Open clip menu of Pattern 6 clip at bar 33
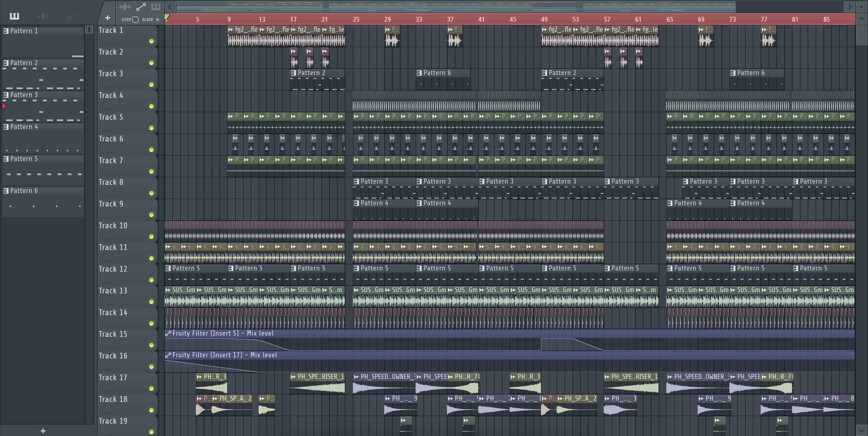Viewport: 868px width, 436px height. 419,73
